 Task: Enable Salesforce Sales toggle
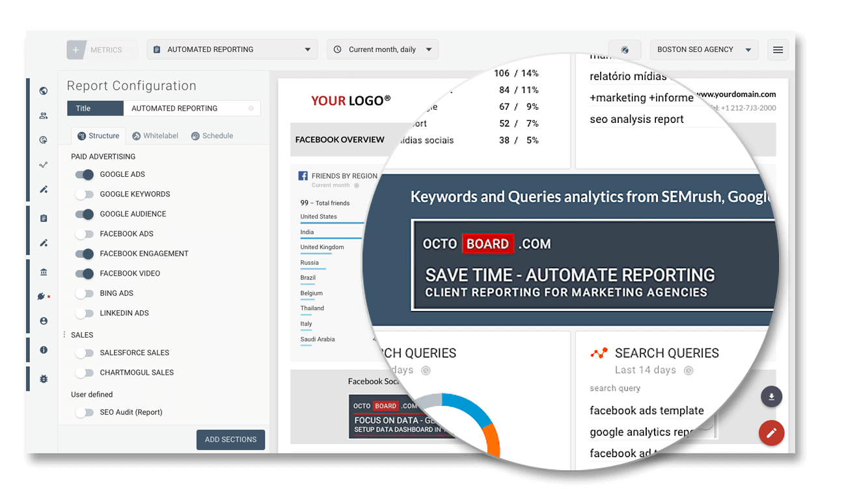(x=85, y=353)
